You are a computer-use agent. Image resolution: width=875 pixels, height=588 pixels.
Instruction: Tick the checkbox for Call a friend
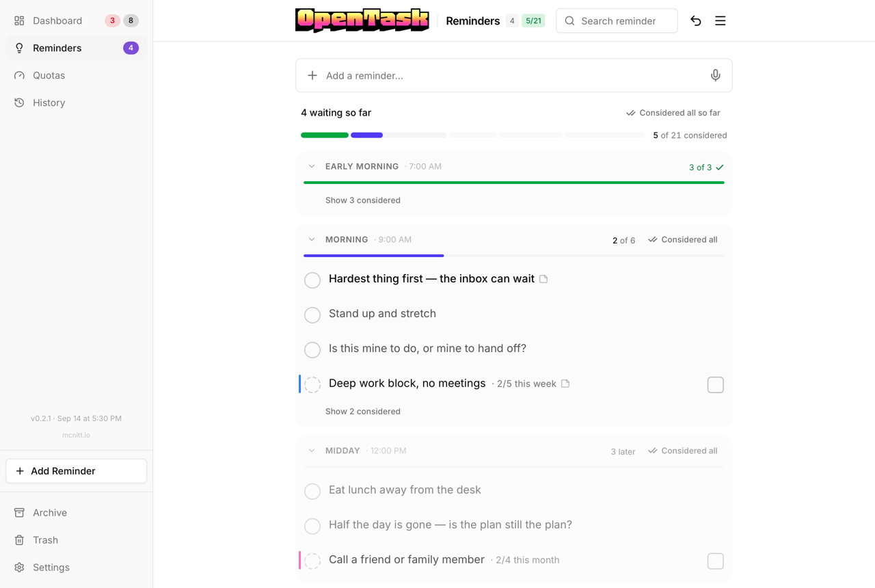(716, 561)
